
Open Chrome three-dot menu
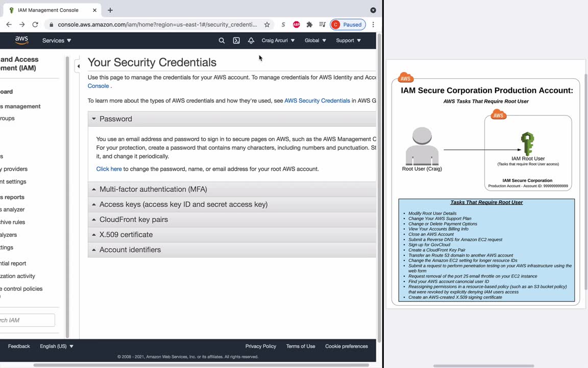373,25
